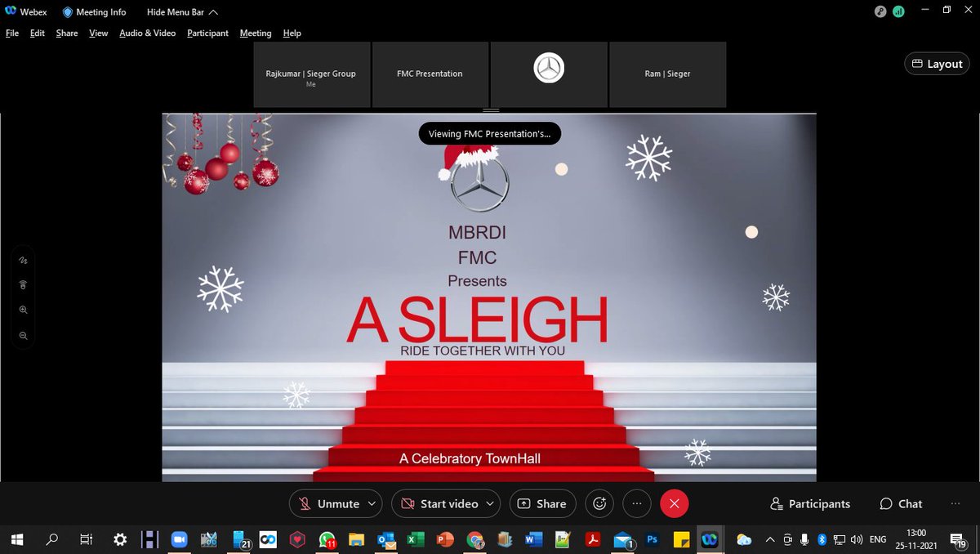The height and width of the screenshot is (554, 980).
Task: Open Excel from the taskbar
Action: coord(415,539)
